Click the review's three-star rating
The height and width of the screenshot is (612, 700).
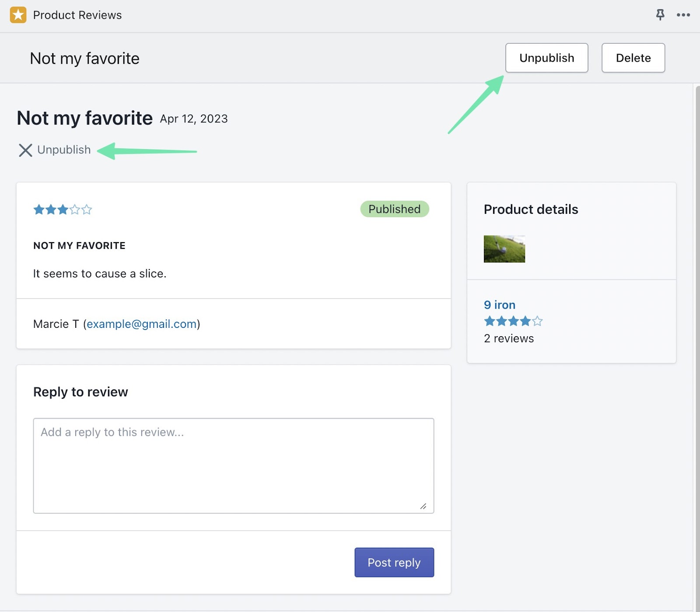(63, 210)
